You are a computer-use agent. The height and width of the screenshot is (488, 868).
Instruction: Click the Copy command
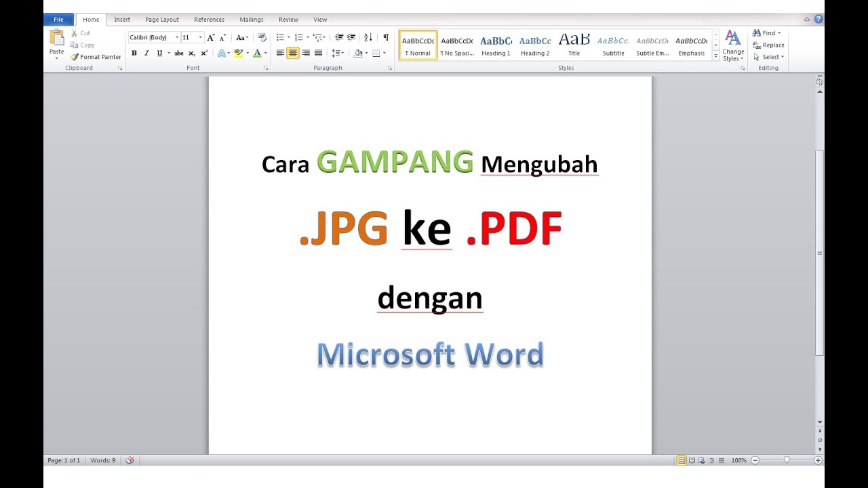[x=83, y=45]
